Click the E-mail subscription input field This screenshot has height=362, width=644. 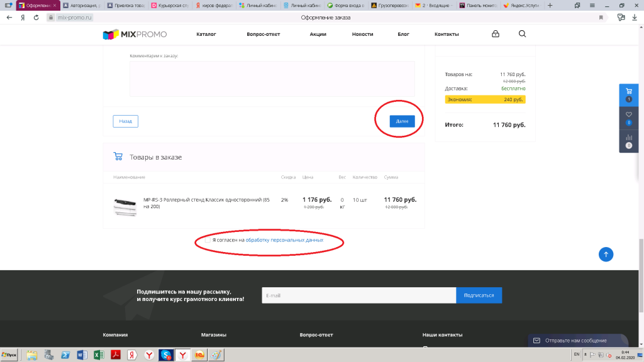pyautogui.click(x=358, y=295)
